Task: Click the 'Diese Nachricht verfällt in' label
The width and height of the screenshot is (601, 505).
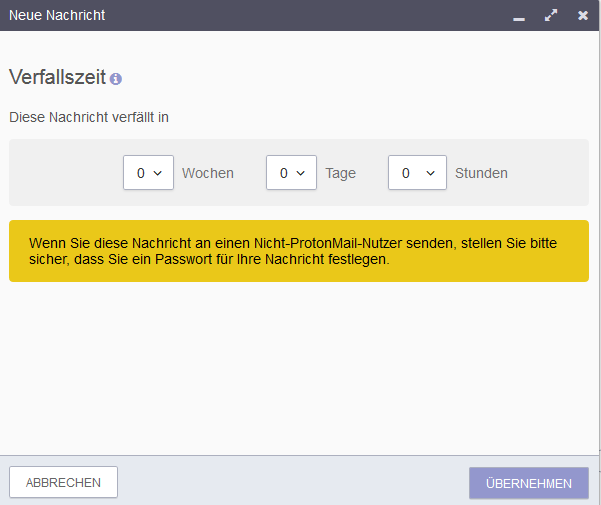Action: [x=89, y=117]
